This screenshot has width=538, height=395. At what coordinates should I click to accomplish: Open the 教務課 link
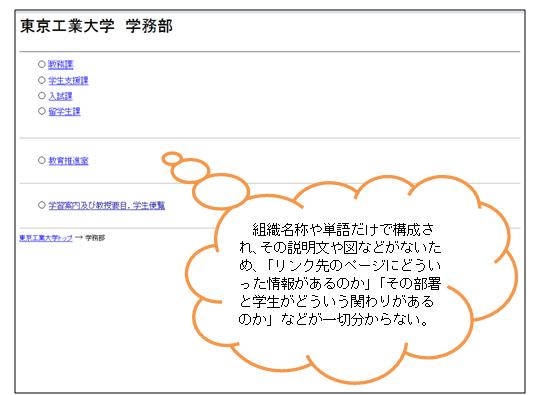[60, 65]
